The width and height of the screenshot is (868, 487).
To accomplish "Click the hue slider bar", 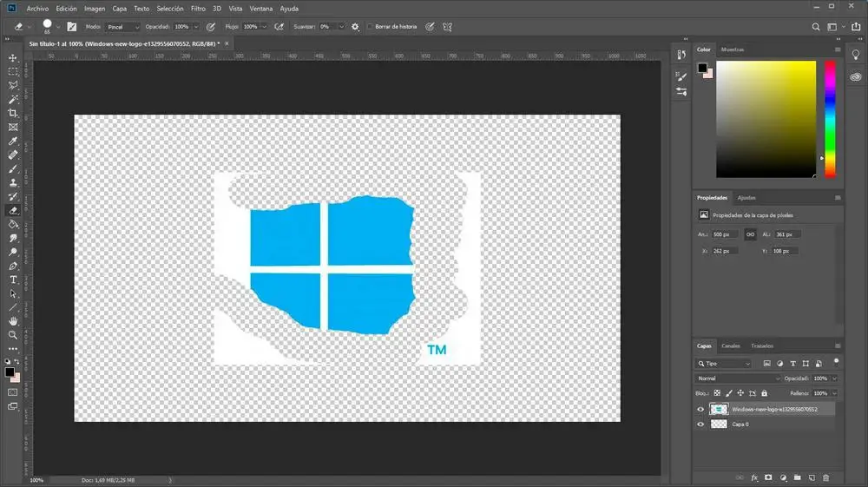I will point(830,120).
